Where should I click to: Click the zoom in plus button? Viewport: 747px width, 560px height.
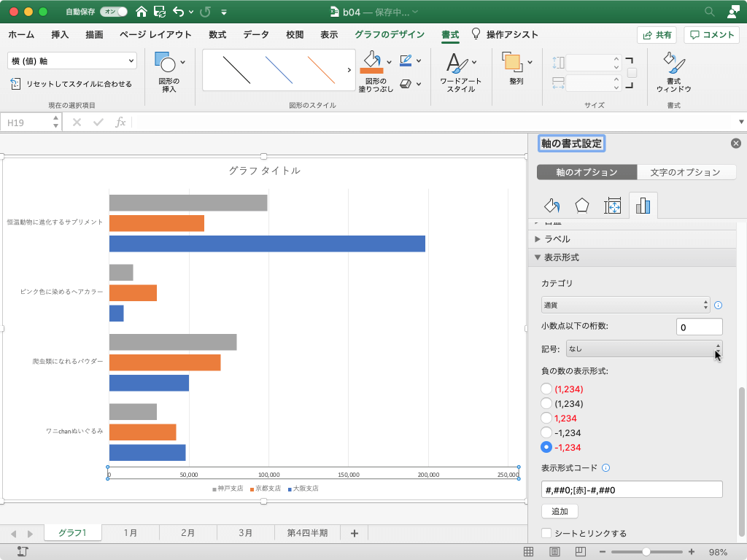(692, 551)
